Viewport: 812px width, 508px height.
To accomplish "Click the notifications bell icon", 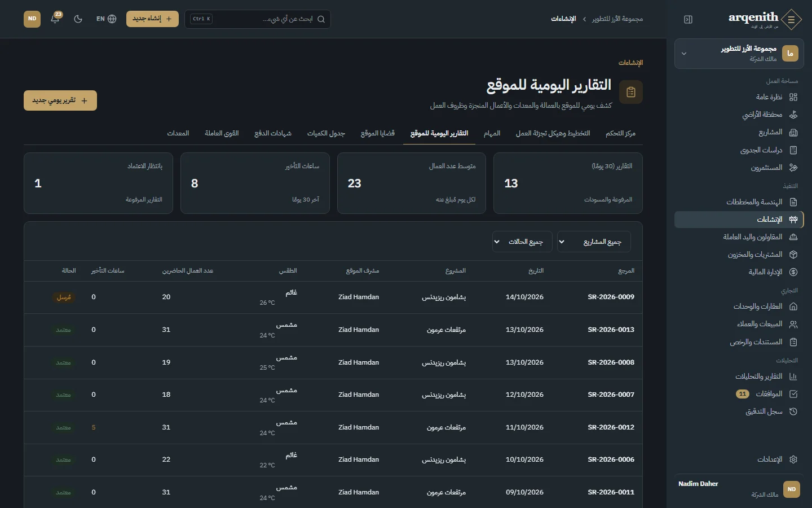I will point(55,19).
